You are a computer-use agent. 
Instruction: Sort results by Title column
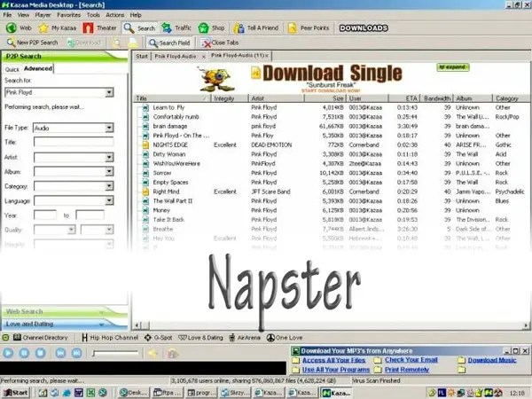(171, 98)
